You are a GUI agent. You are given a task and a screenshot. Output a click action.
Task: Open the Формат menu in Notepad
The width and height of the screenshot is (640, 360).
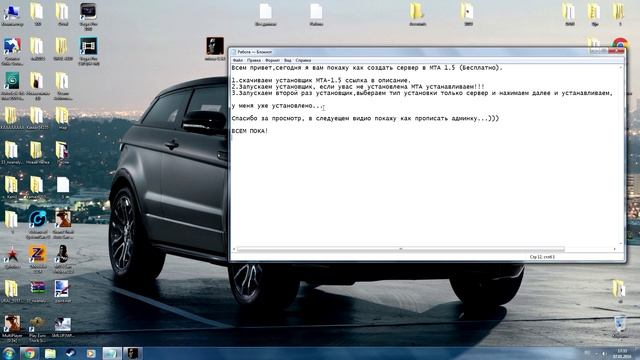272,60
